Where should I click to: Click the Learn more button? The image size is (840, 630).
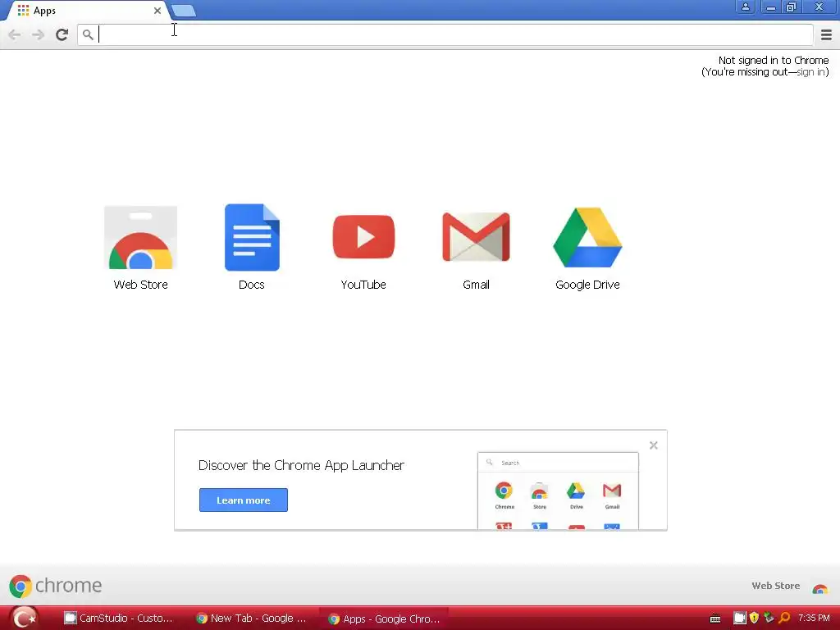point(243,500)
